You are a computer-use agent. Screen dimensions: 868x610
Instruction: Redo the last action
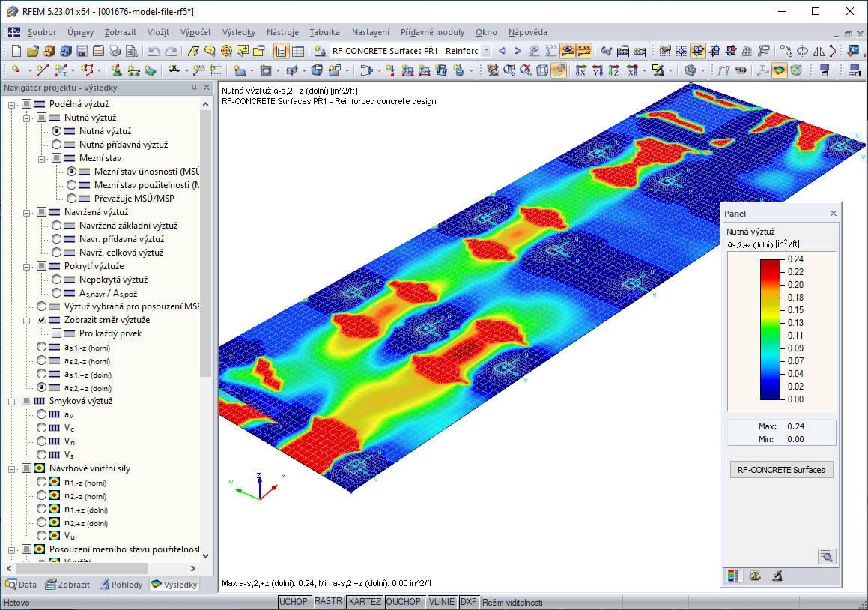pyautogui.click(x=171, y=52)
